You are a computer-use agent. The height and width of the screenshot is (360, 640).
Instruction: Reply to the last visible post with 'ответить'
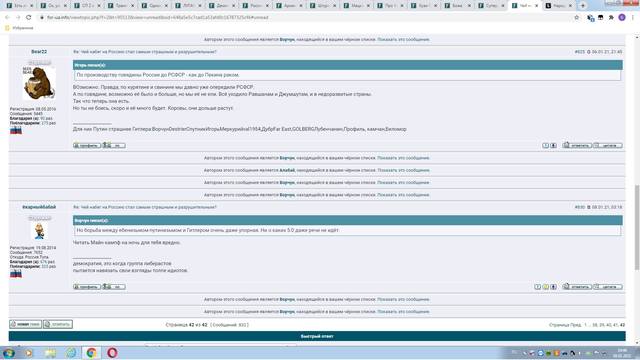click(x=577, y=287)
